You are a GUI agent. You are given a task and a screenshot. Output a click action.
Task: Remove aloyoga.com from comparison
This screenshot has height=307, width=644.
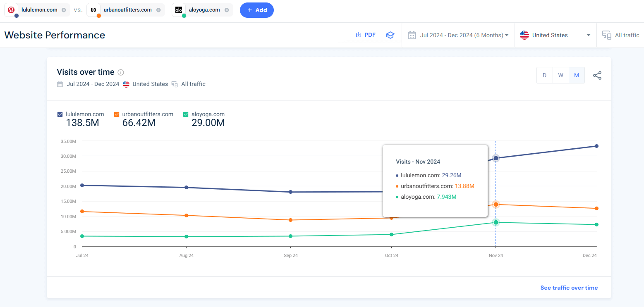click(x=227, y=10)
